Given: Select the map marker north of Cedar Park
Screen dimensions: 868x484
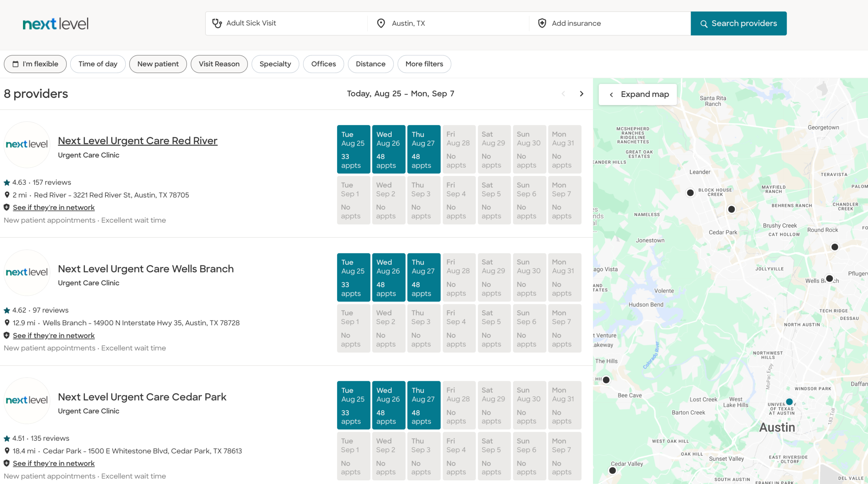Looking at the screenshot, I should point(732,209).
